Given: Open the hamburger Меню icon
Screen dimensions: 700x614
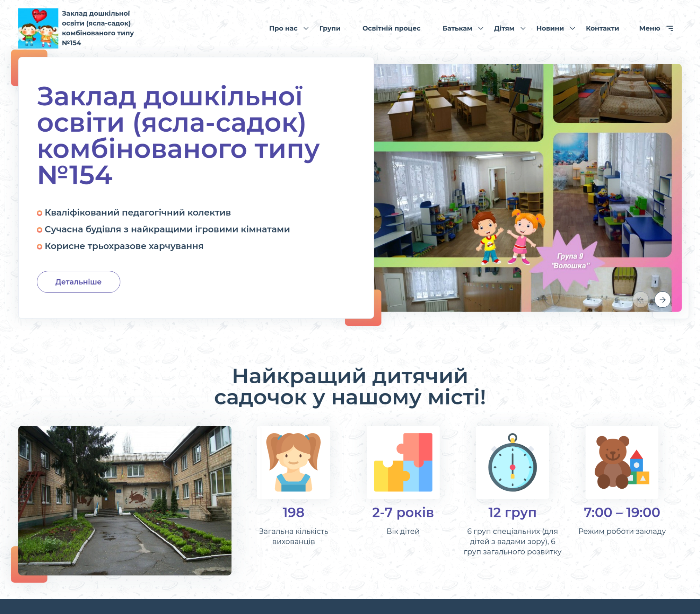Looking at the screenshot, I should click(x=670, y=28).
